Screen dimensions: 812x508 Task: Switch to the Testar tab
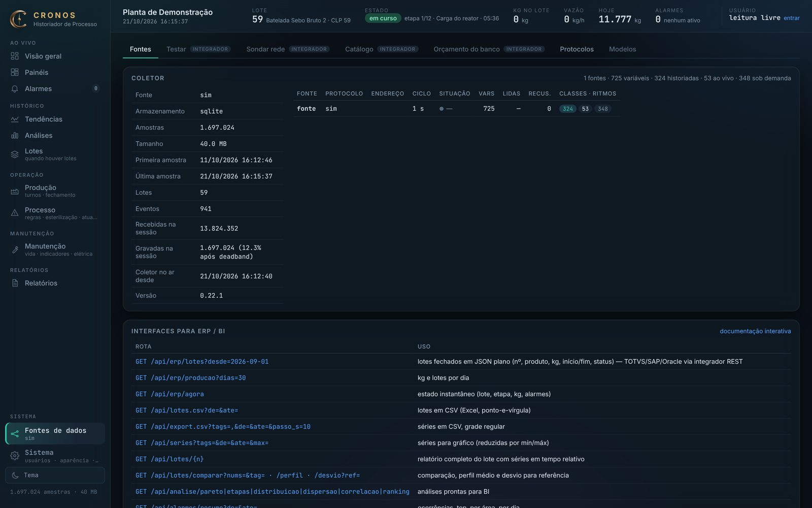click(x=198, y=49)
